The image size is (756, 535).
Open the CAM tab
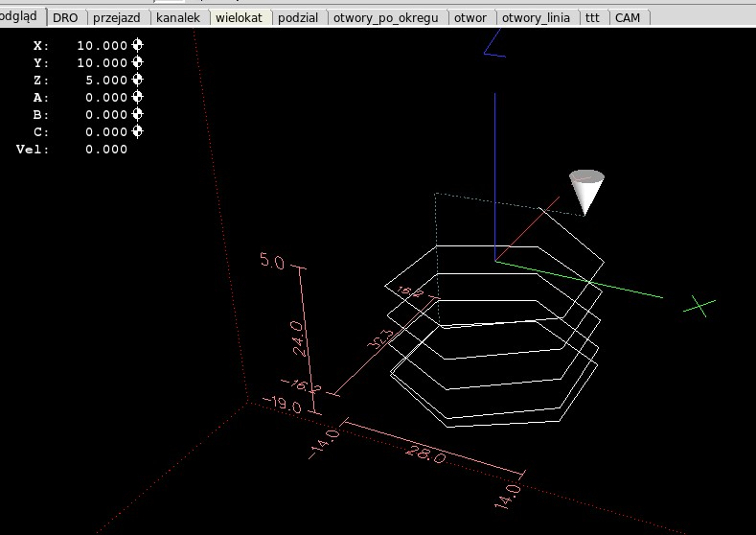pyautogui.click(x=628, y=18)
